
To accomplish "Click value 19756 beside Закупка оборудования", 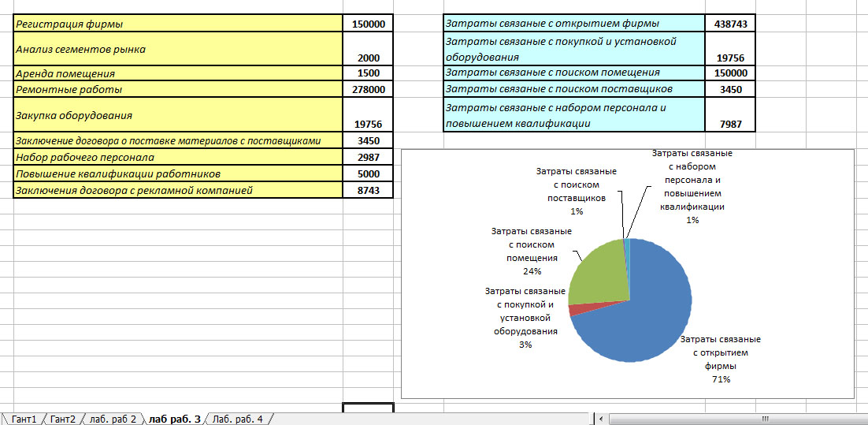I will point(368,114).
